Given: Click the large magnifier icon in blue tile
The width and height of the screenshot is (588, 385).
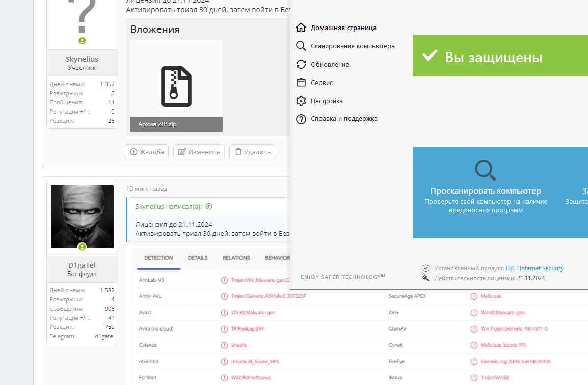Looking at the screenshot, I should 486,170.
